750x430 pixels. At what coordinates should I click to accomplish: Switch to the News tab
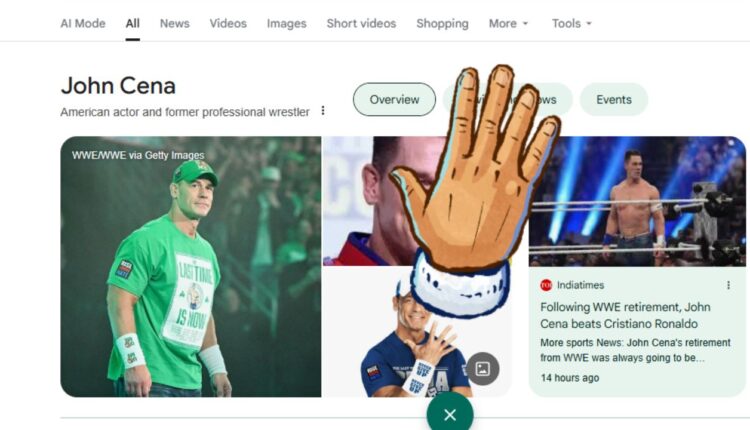175,23
